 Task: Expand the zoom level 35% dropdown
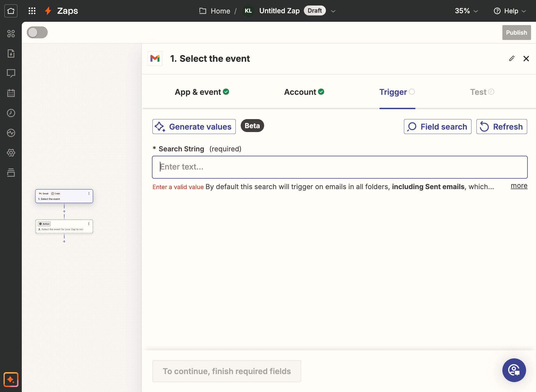pyautogui.click(x=466, y=11)
